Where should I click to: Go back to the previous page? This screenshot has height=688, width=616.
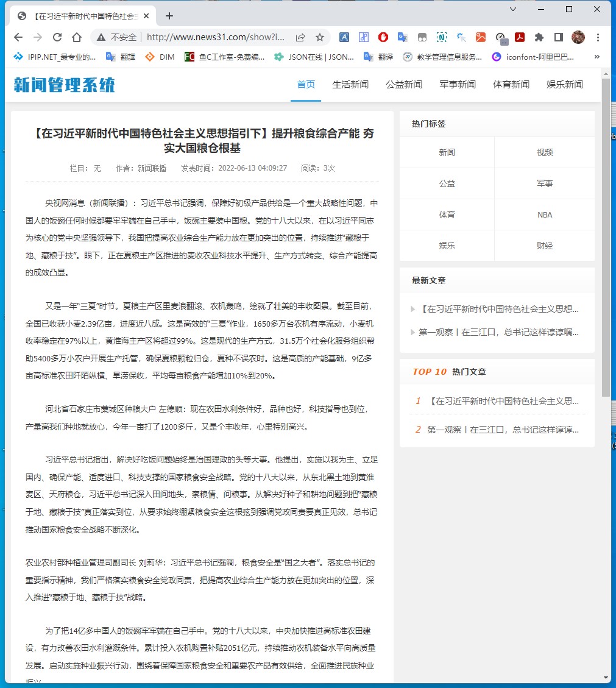(x=18, y=37)
